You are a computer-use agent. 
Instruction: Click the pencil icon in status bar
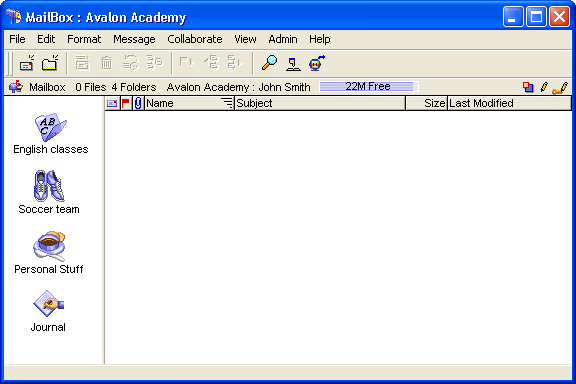(x=544, y=87)
